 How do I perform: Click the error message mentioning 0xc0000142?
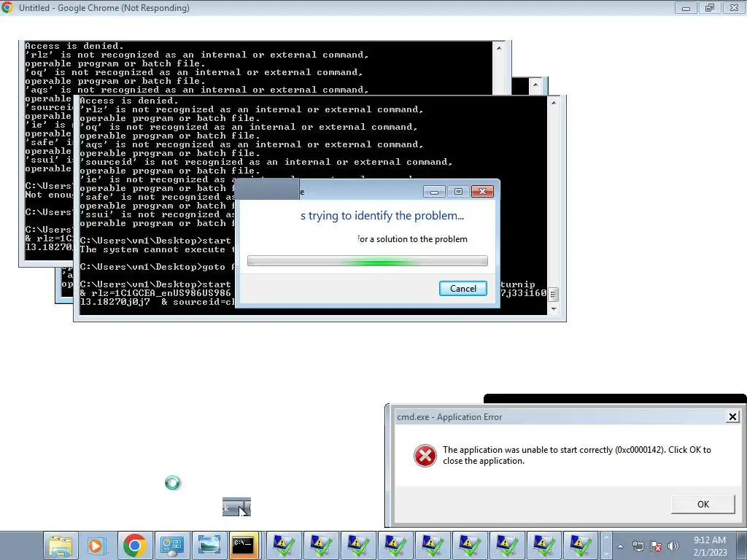pos(576,455)
